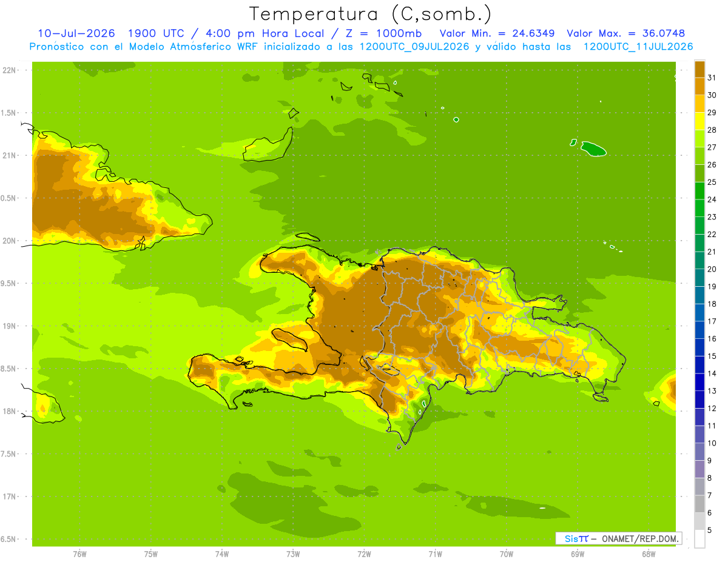The height and width of the screenshot is (562, 728).
Task: Click the "SisTT – ONAMET/REP.DOM." credit label
Action: click(x=618, y=538)
